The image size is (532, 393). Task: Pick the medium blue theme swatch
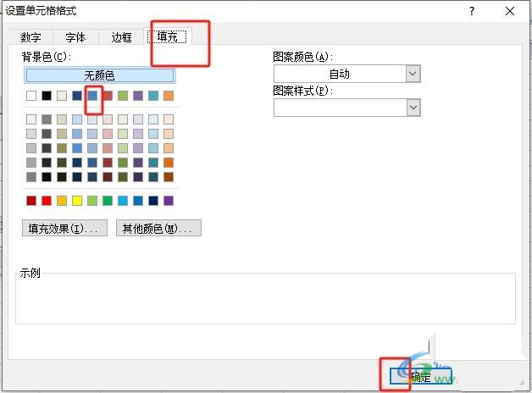(92, 96)
